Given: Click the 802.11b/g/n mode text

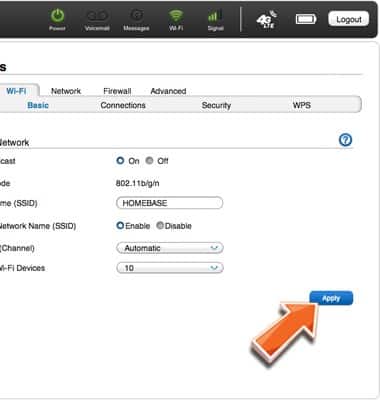Looking at the screenshot, I should [x=137, y=183].
